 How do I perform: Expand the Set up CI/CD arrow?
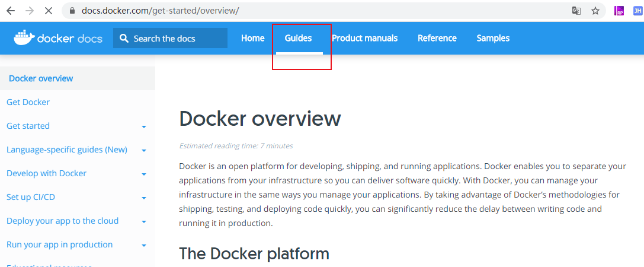[144, 198]
